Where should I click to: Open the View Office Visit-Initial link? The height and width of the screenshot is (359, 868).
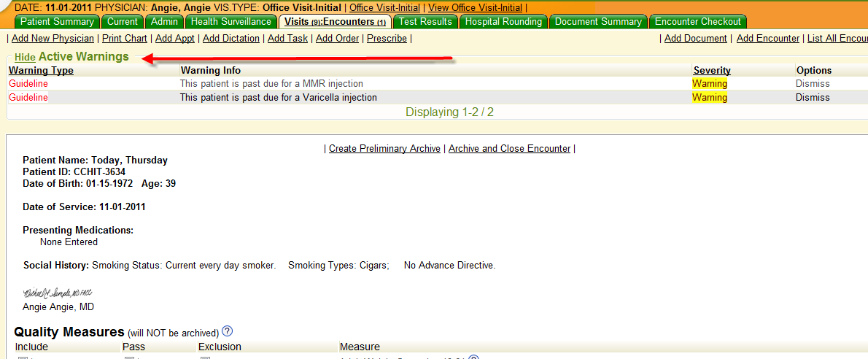click(475, 7)
